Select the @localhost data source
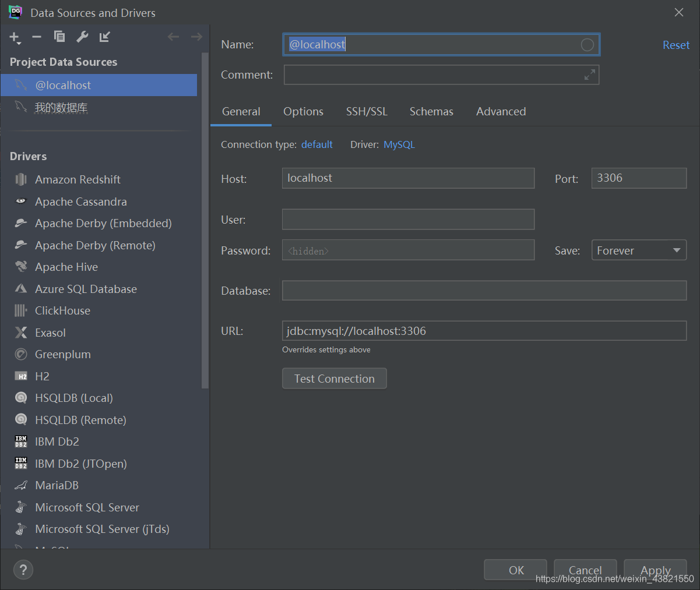This screenshot has width=700, height=590. pos(99,85)
